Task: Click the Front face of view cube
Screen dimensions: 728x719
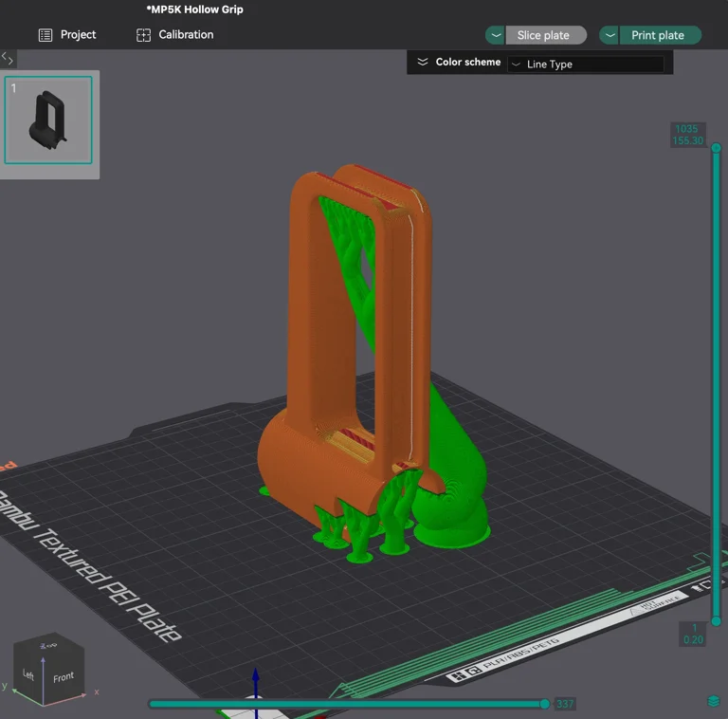Action: click(64, 676)
